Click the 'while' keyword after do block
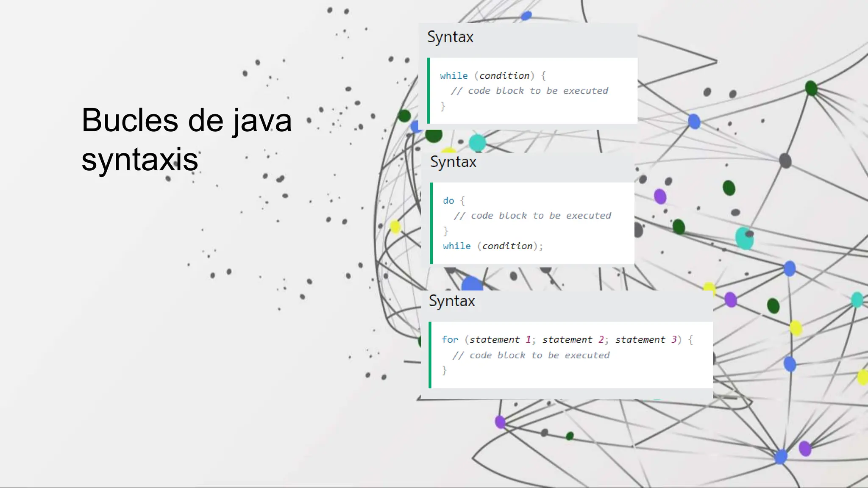The image size is (868, 488). point(456,246)
